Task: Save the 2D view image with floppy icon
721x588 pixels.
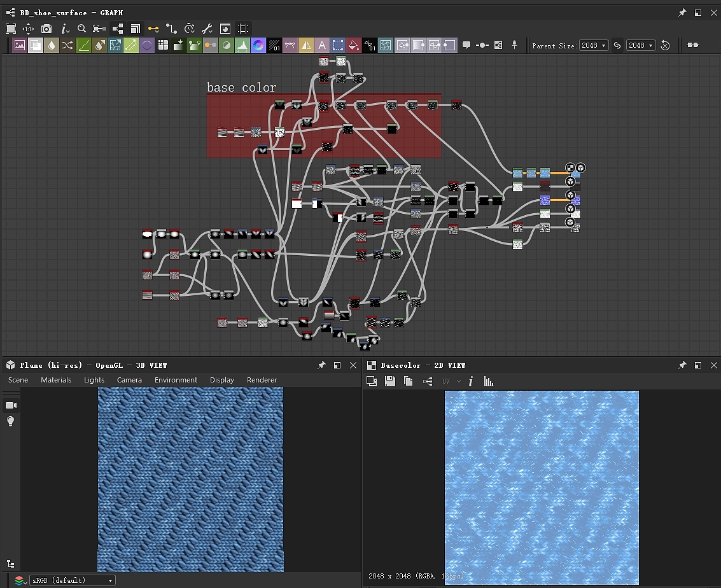Action: tap(390, 381)
